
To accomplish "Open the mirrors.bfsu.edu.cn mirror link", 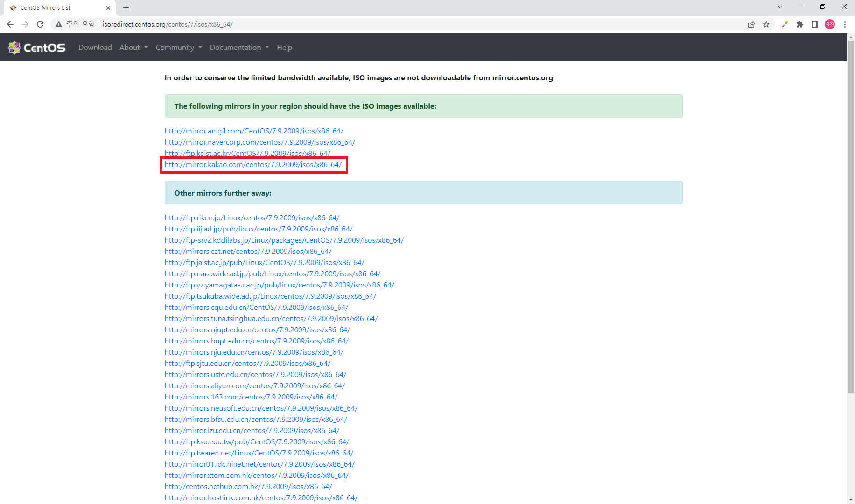I will (256, 420).
